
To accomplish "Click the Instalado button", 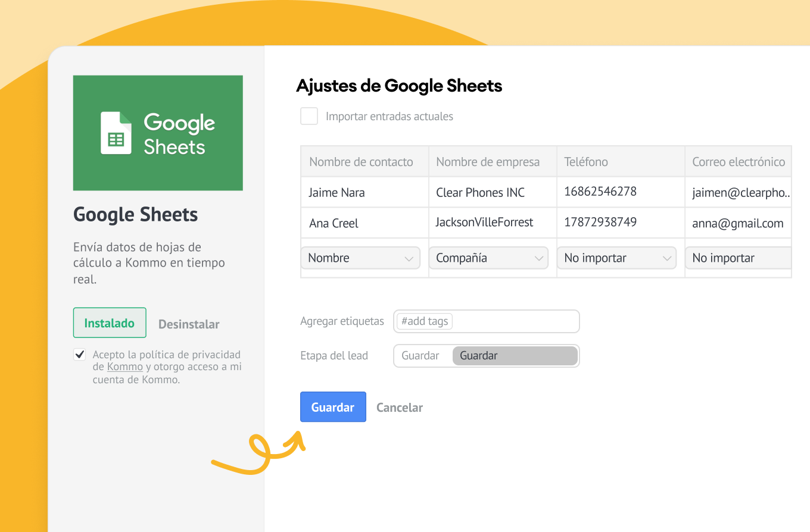I will tap(110, 323).
